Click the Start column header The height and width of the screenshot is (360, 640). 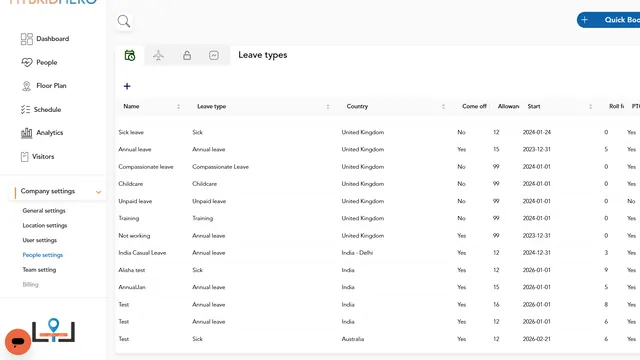click(534, 106)
